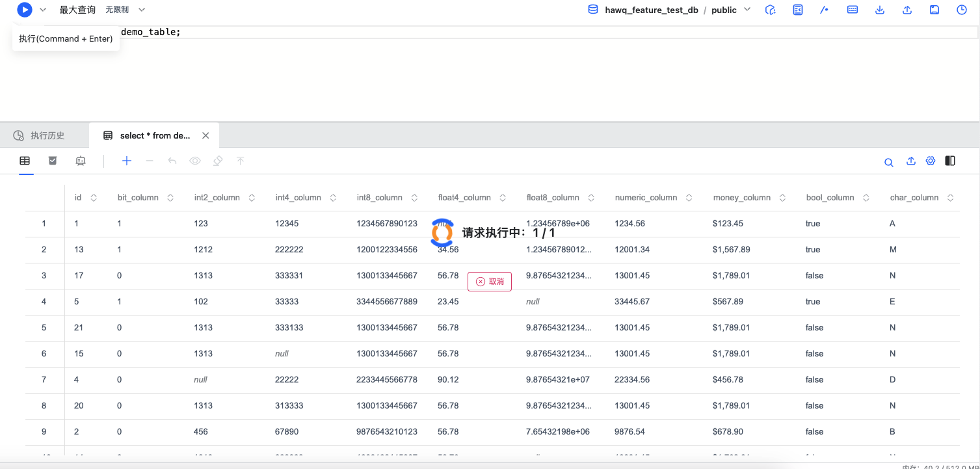Click the export icon above the result grid
This screenshot has width=980, height=469.
pos(911,161)
